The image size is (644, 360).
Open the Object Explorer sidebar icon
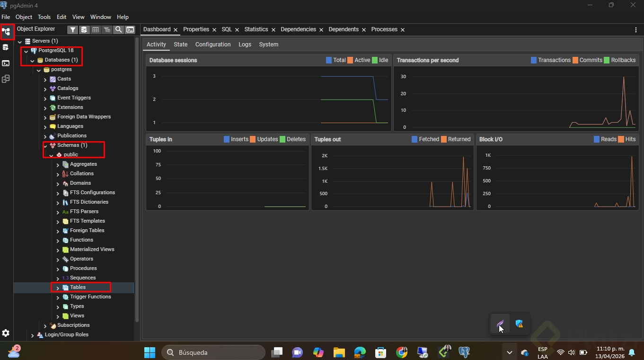pos(6,32)
